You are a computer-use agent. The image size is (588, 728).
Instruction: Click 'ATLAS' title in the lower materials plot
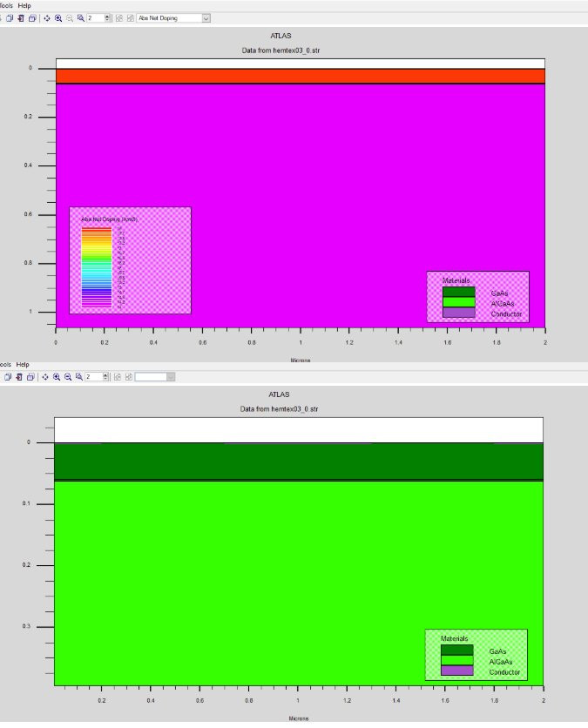tap(279, 394)
